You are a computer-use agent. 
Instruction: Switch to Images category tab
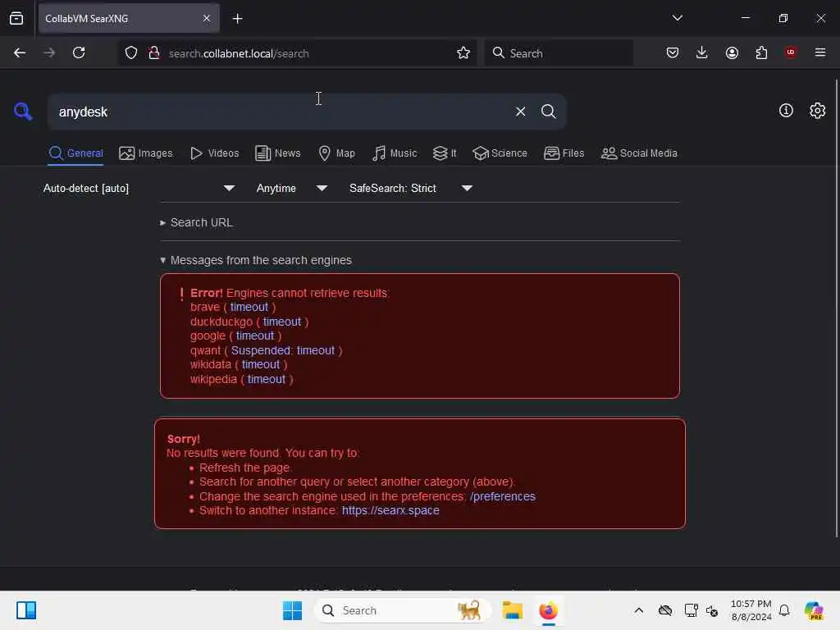pyautogui.click(x=146, y=153)
